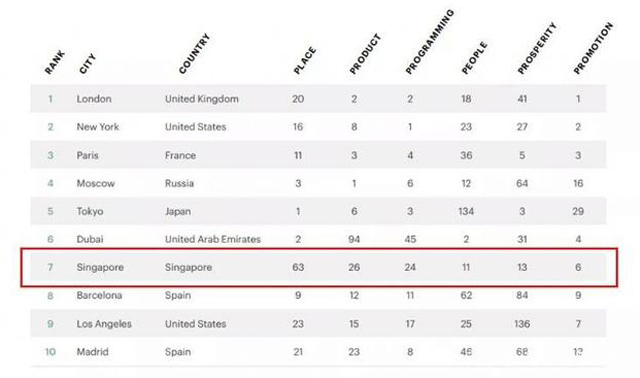Click the PRODUCT column header
This screenshot has height=378, width=640.
point(365,54)
